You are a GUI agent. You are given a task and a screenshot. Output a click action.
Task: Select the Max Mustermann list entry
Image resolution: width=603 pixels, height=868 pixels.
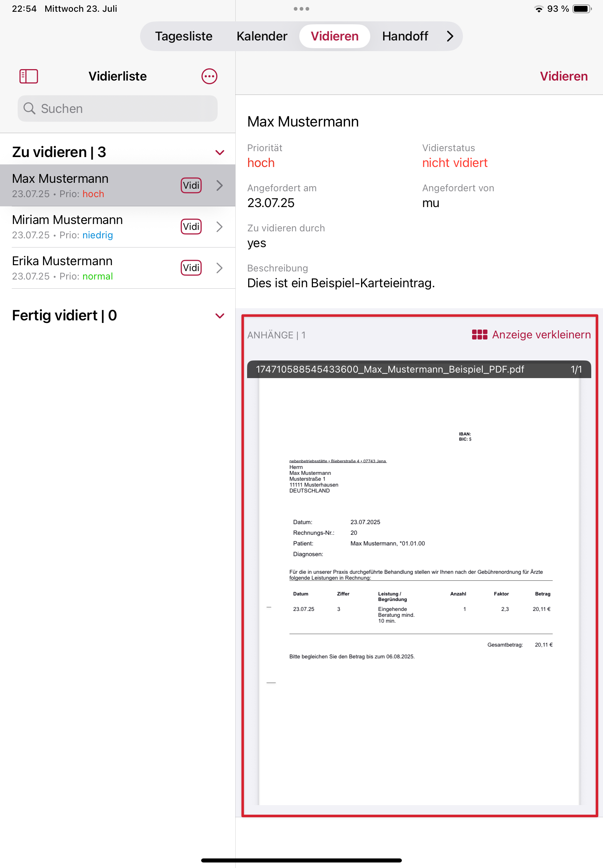[118, 185]
